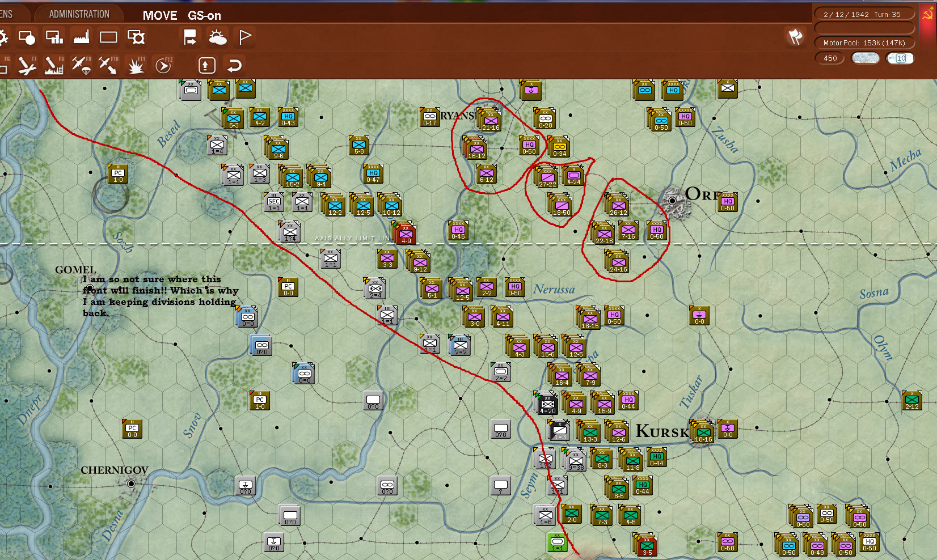This screenshot has width=937, height=560.
Task: Click the Soviet hammer and sickle emblem
Action: click(x=927, y=14)
